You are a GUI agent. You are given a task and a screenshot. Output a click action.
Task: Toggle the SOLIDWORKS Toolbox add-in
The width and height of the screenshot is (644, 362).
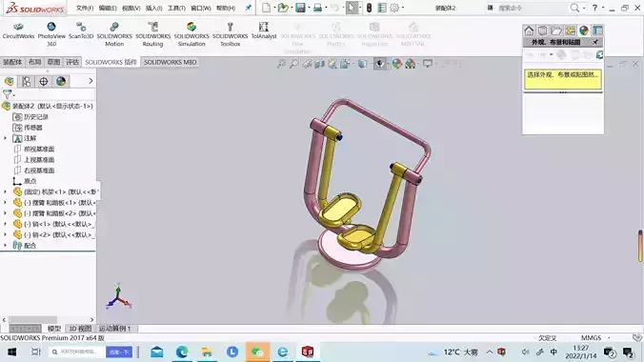(230, 34)
